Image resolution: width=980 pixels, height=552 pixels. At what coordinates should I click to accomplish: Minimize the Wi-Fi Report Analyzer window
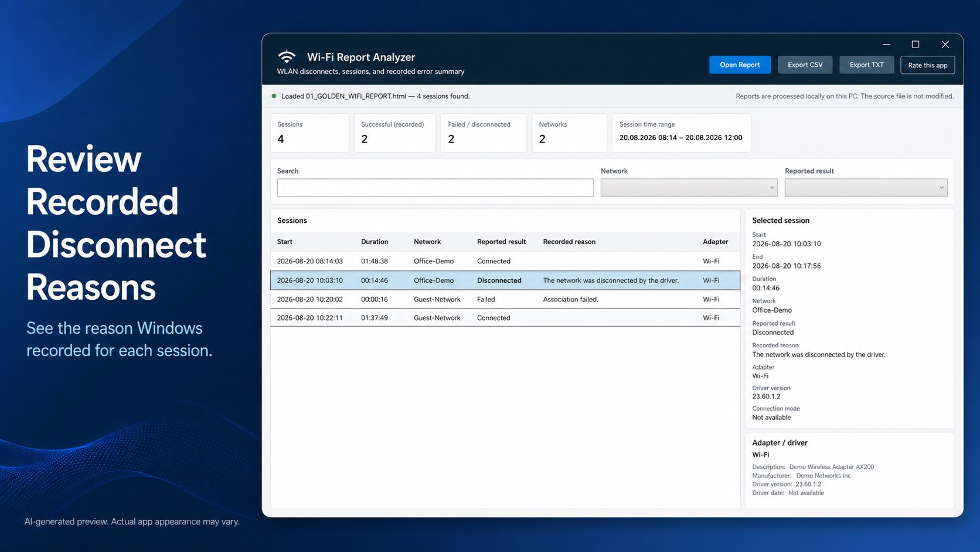pos(886,45)
